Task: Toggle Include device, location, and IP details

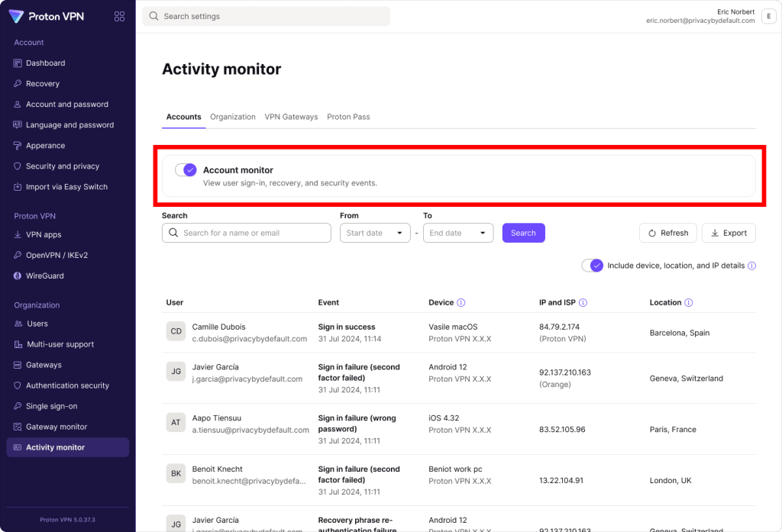Action: click(x=593, y=266)
